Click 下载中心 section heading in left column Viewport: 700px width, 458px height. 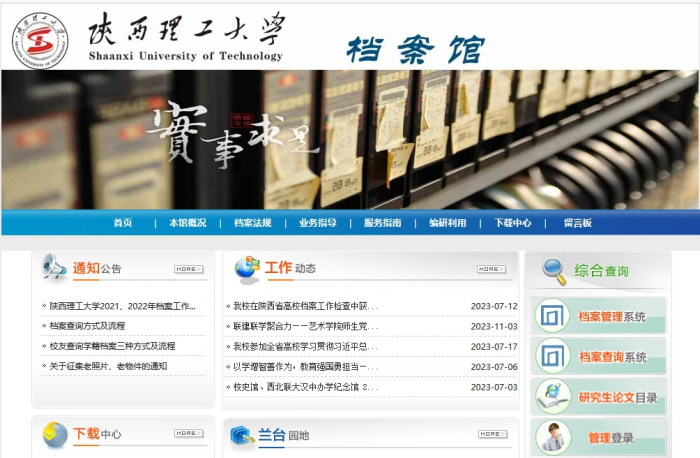97,433
